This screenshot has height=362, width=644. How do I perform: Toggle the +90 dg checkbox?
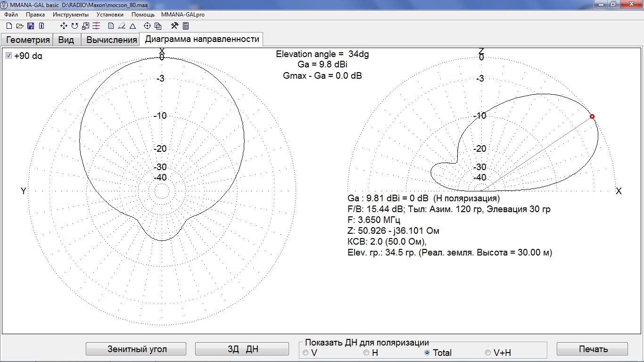[8, 56]
